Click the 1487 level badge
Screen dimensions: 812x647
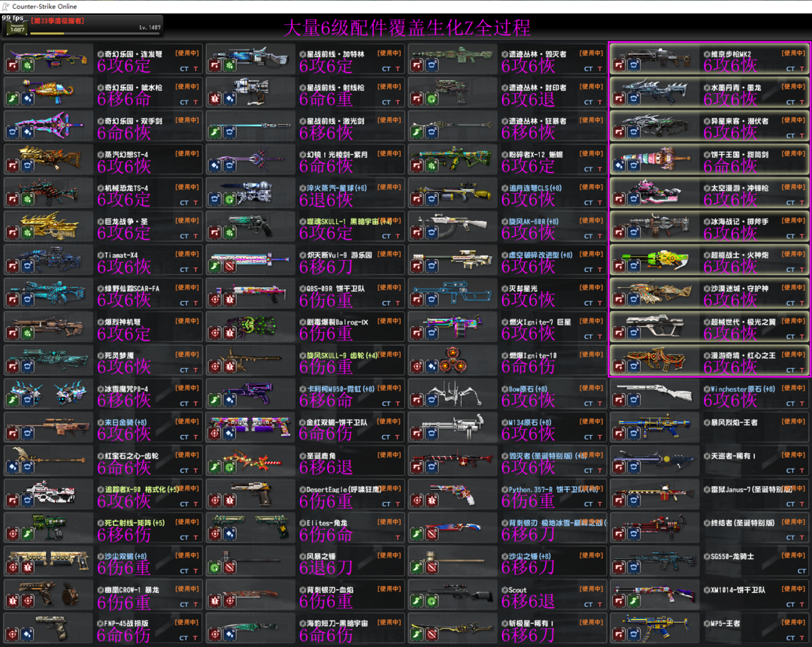point(17,29)
